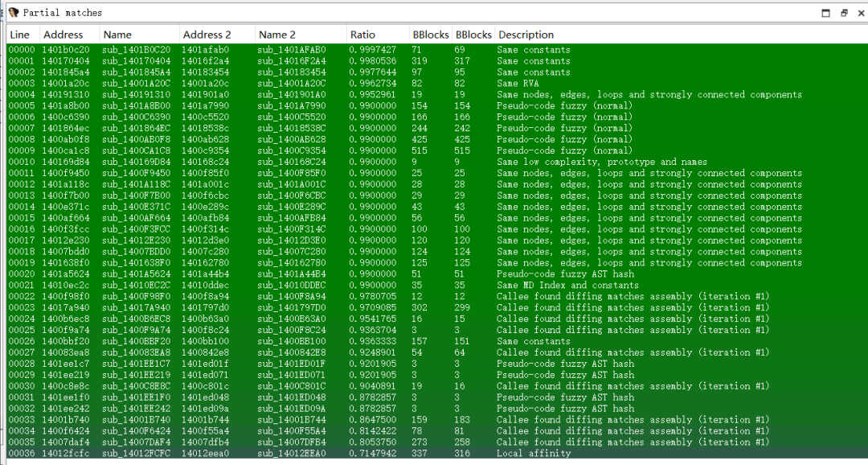
Task: Select address 140170404 in row 00001
Action: 66,61
